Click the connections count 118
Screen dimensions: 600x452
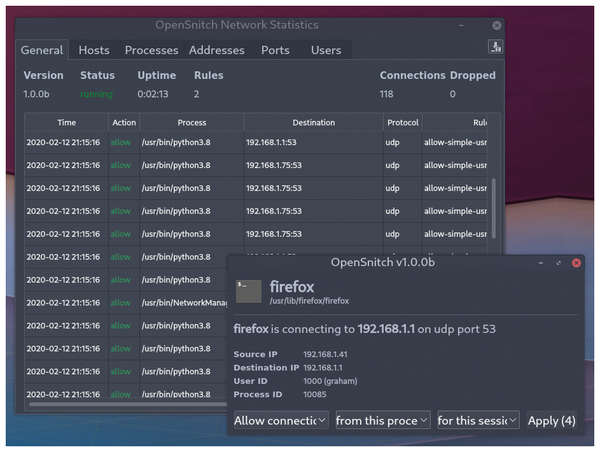[386, 94]
